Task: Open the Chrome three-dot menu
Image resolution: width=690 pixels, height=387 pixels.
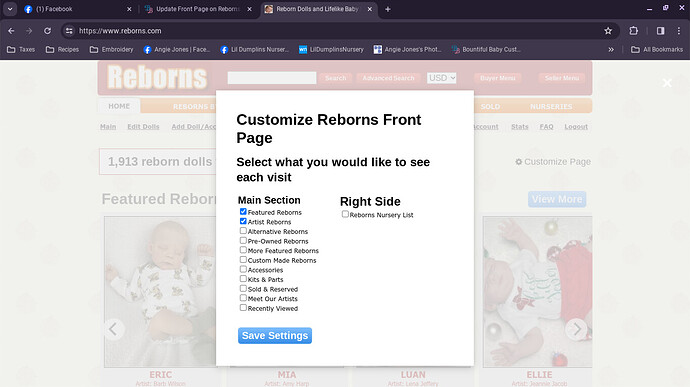Action: click(679, 31)
